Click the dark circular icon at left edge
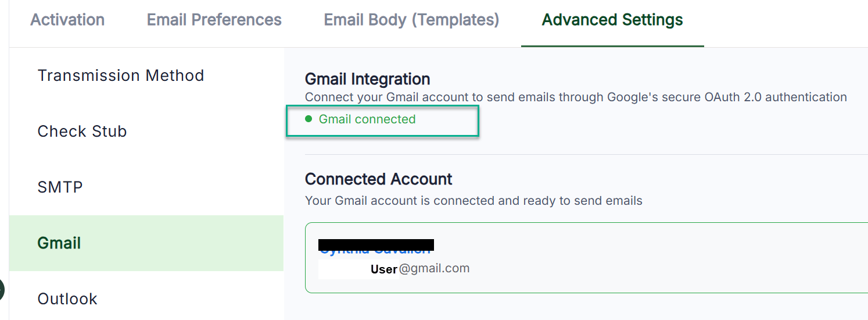The image size is (868, 320). (x=2, y=289)
